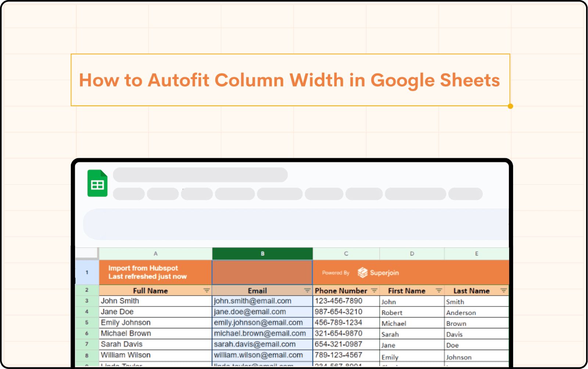Select phone cell 789-123-4567
The image size is (588, 369).
coord(346,355)
